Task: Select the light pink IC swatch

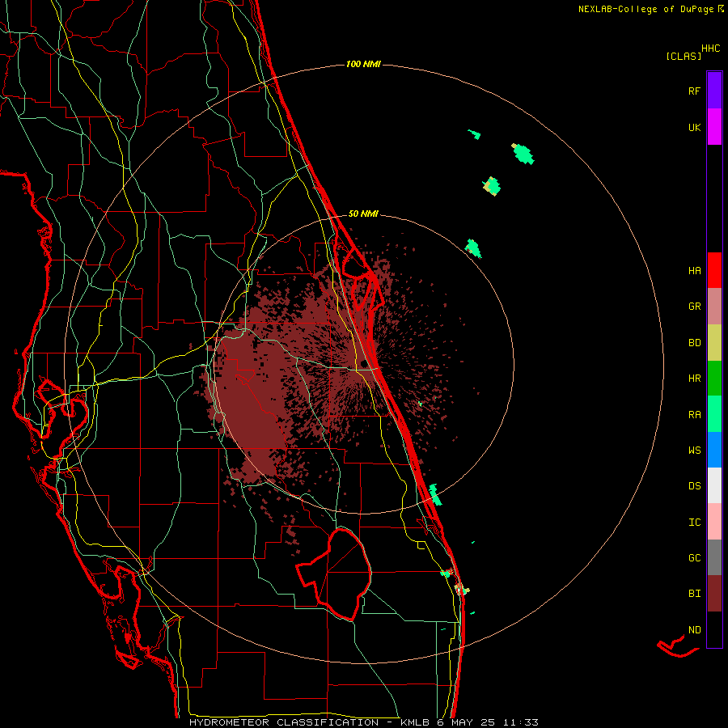Action: tap(714, 522)
